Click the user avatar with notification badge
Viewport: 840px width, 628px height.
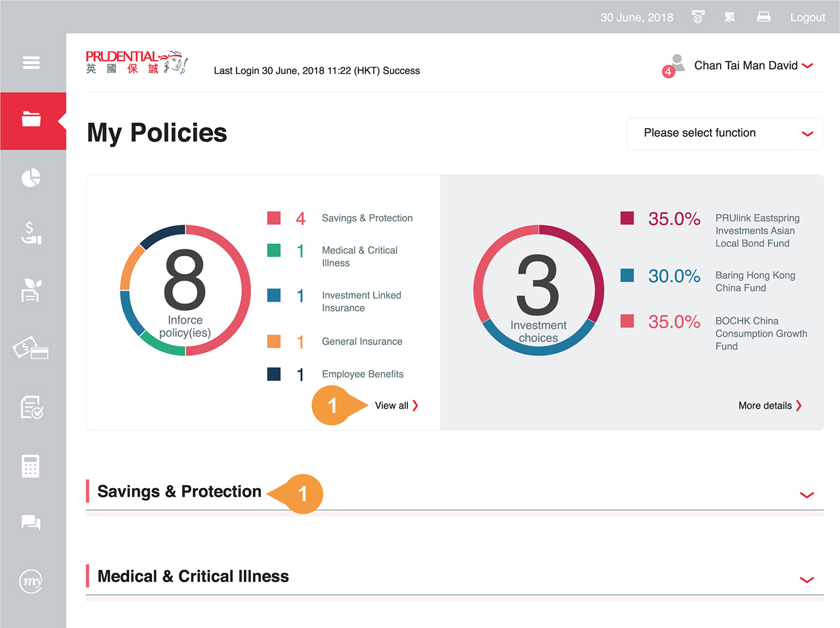click(x=674, y=66)
